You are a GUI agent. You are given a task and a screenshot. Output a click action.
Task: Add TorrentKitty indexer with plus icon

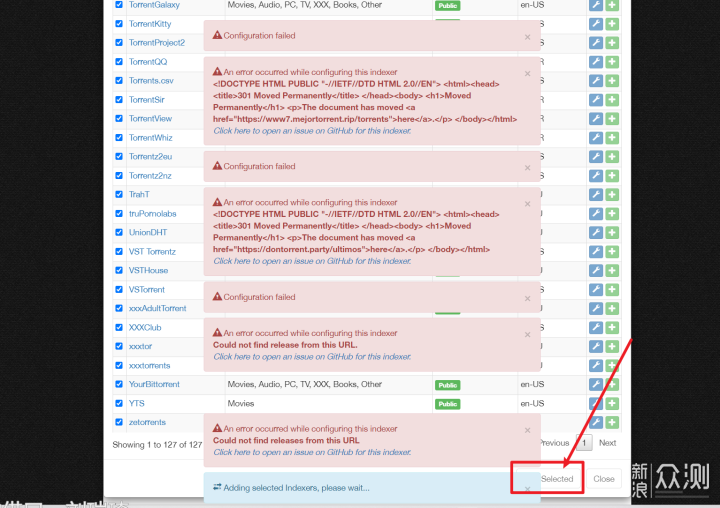click(x=612, y=24)
